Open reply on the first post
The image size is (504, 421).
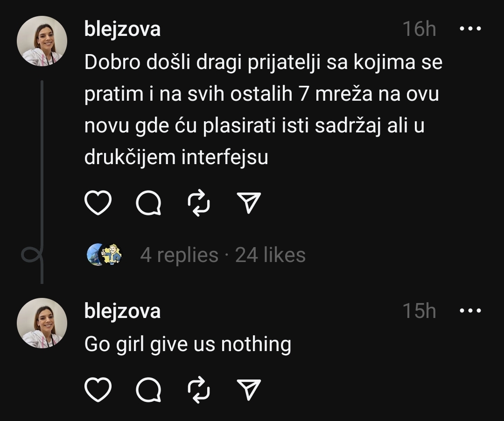coord(148,203)
